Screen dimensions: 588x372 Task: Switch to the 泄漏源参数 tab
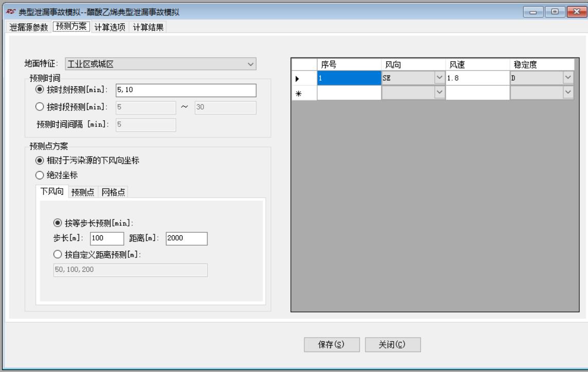(x=28, y=27)
